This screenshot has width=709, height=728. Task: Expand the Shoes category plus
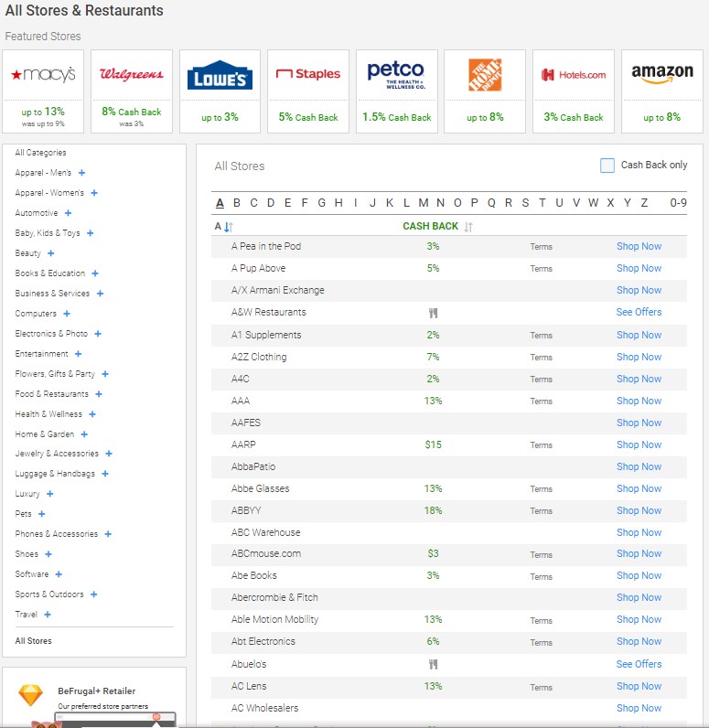pos(48,554)
